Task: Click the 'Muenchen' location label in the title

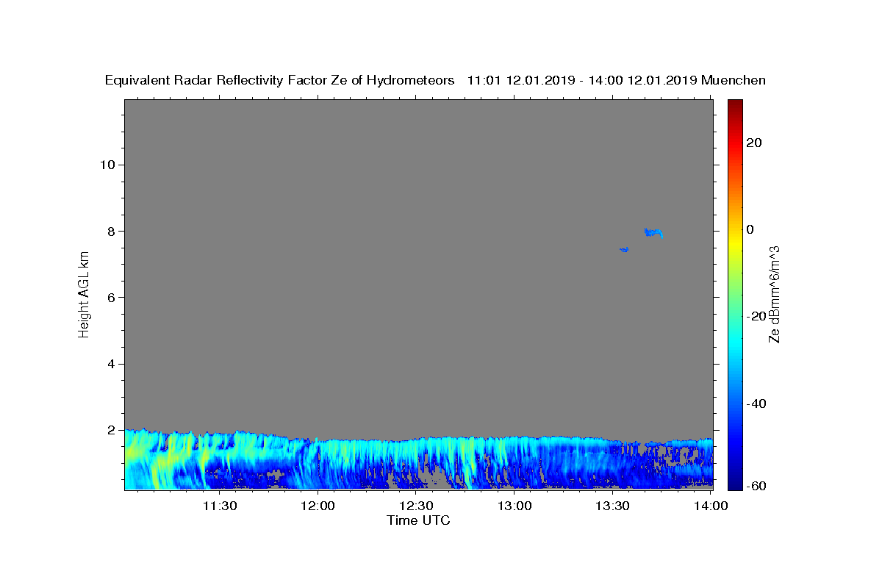Action: coord(734,80)
